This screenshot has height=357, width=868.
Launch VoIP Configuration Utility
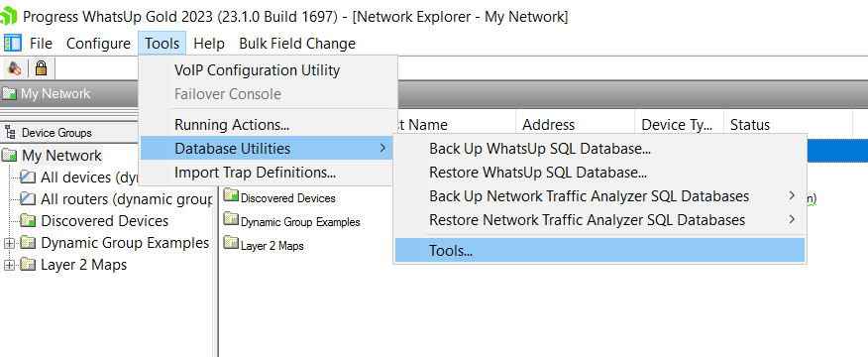coord(269,70)
